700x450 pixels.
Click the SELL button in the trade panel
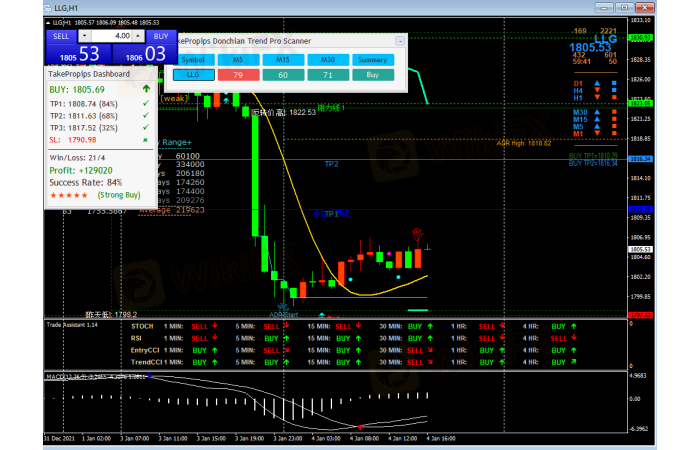pos(62,35)
